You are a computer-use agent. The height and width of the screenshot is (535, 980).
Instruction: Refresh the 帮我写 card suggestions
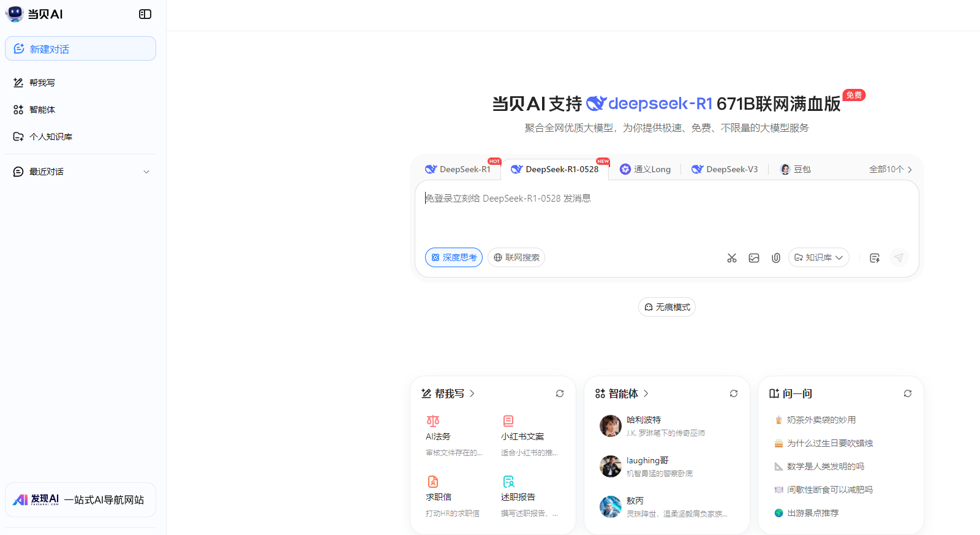pos(560,393)
